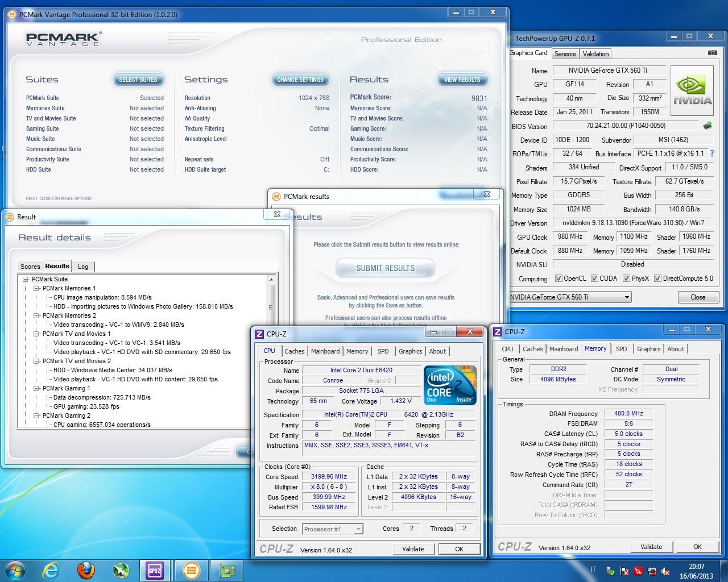This screenshot has height=582, width=728.
Task: Switch to CPU-Z via taskbar icon
Action: 155,569
